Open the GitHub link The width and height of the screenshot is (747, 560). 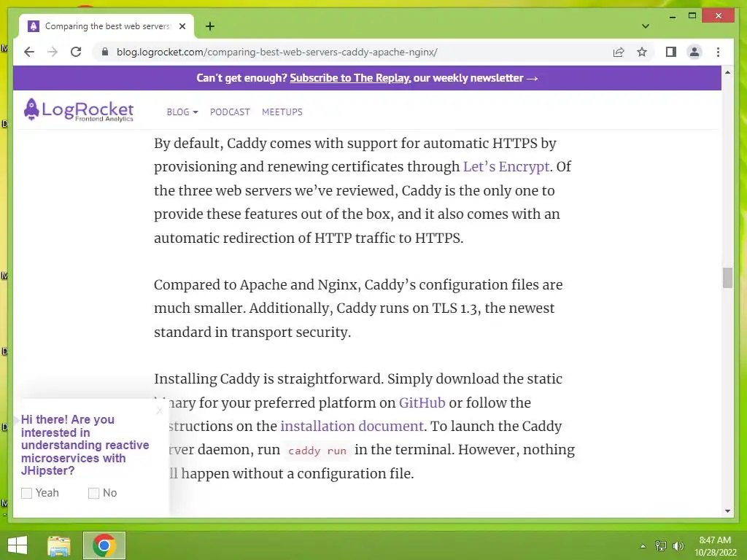click(422, 402)
